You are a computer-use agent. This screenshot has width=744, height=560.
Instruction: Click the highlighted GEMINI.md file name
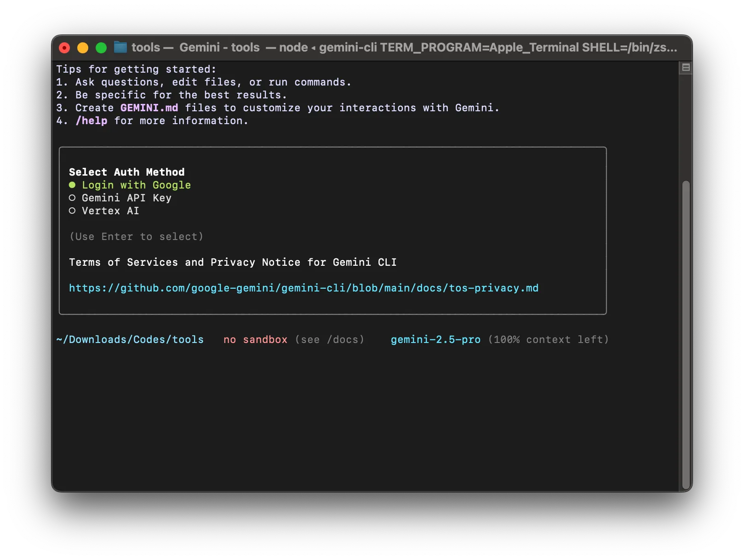click(x=149, y=108)
